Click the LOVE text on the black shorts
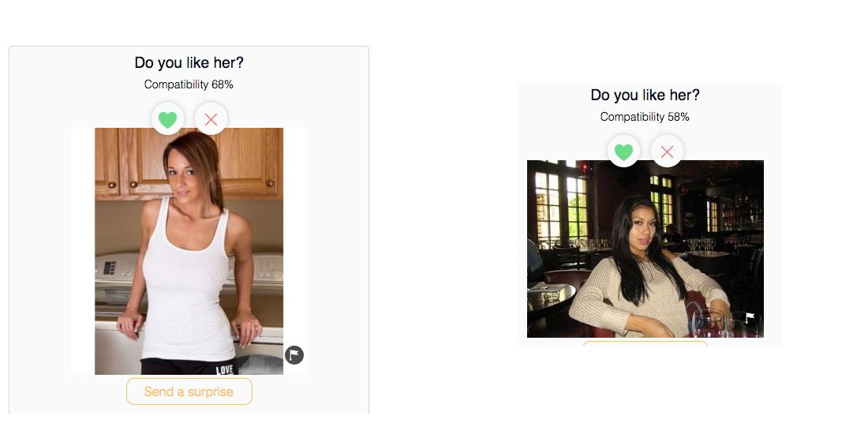This screenshot has height=434, width=868. (x=224, y=370)
